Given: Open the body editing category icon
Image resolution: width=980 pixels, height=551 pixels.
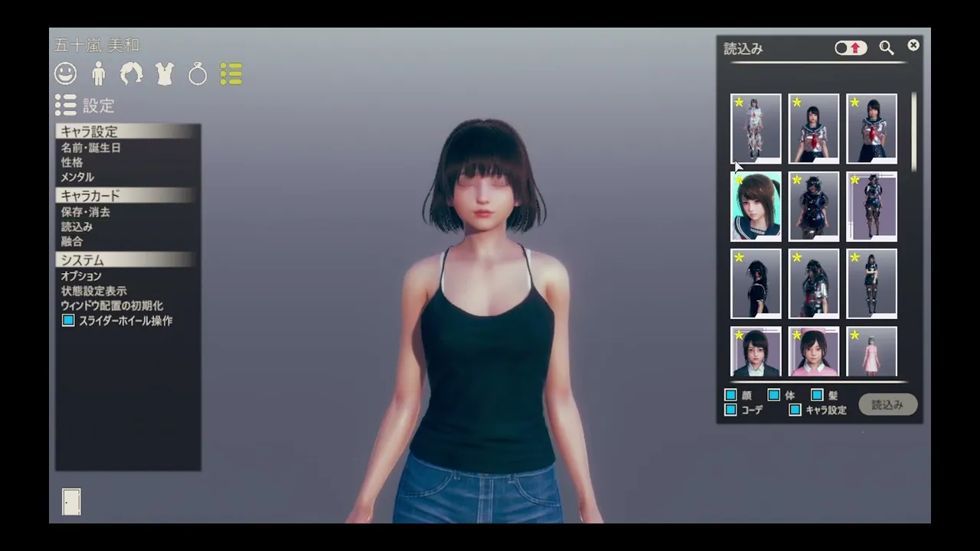Looking at the screenshot, I should pyautogui.click(x=98, y=73).
